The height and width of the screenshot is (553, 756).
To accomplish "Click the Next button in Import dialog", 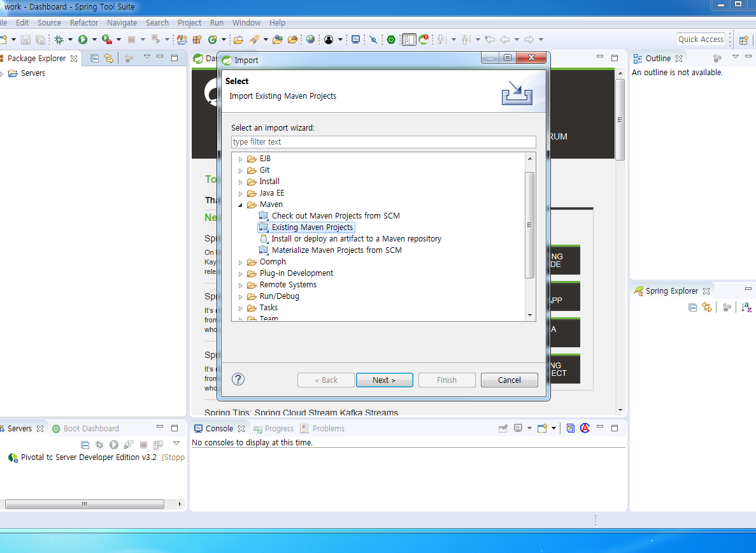I will [x=384, y=380].
